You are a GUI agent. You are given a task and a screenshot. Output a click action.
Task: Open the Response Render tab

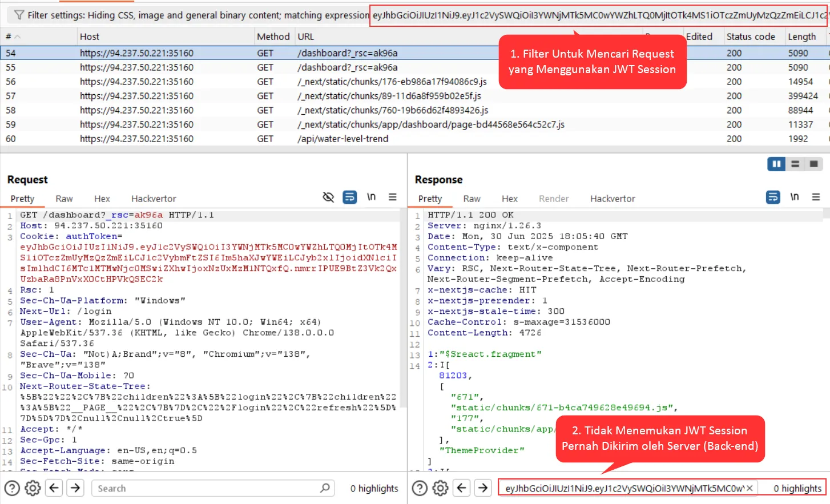point(554,199)
